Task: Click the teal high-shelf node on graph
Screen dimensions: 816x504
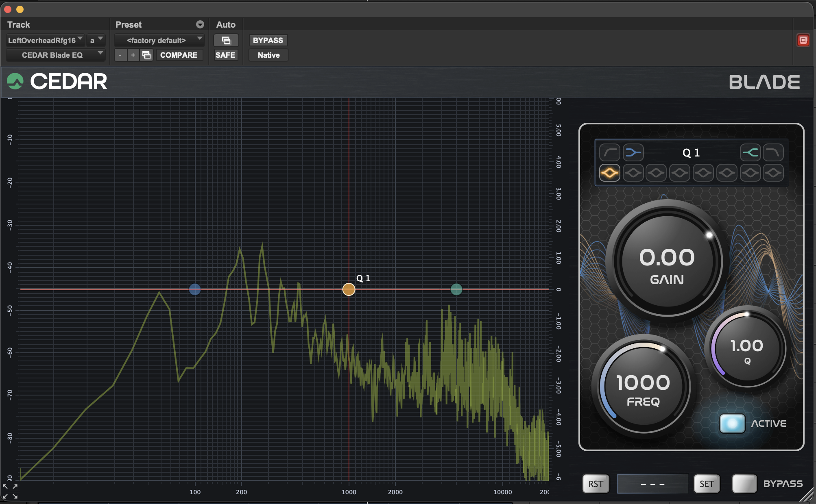Action: 456,289
